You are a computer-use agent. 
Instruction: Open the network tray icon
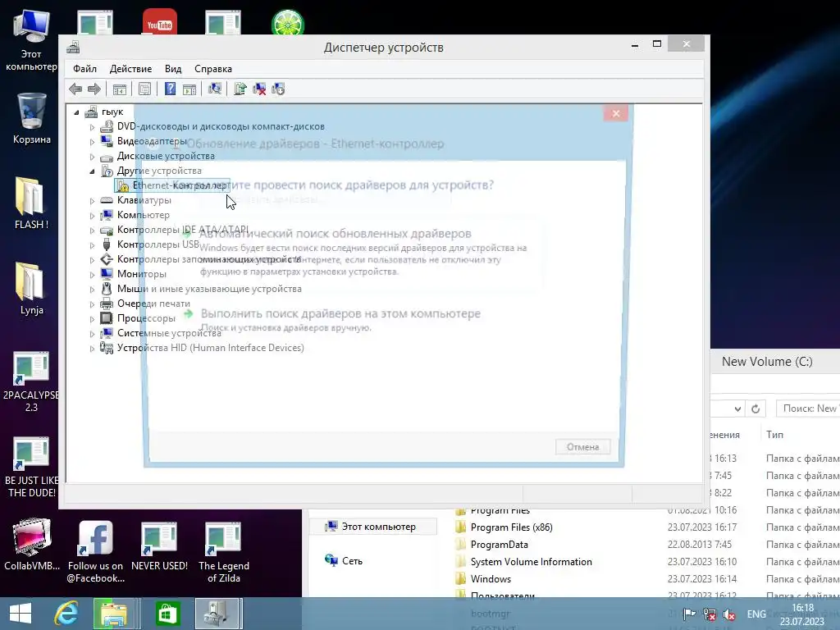coord(710,614)
